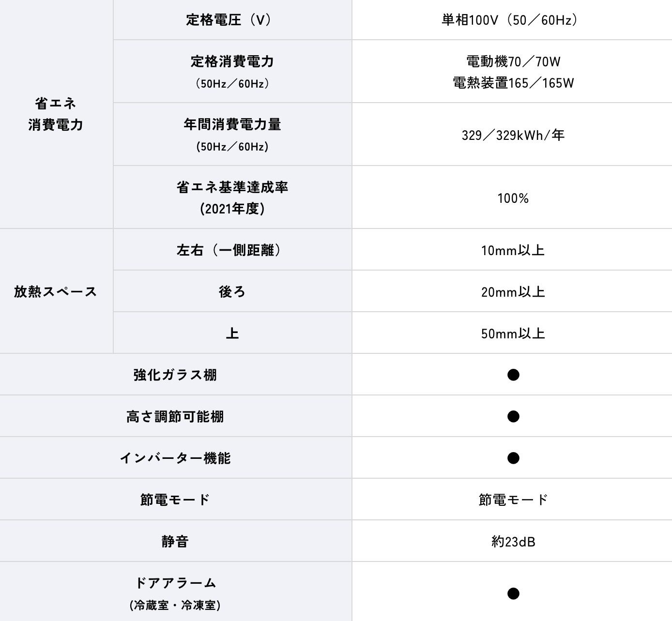Click the ドアアラーム filled circle mark

coord(513,593)
